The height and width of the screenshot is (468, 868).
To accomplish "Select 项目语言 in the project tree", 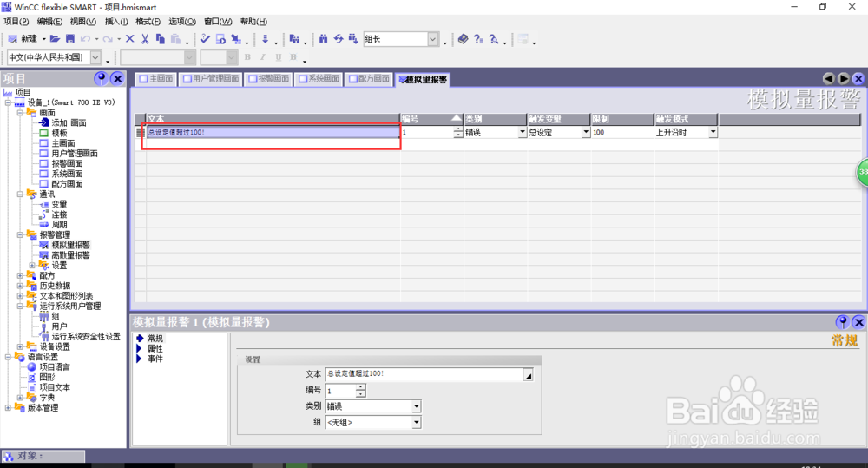I will point(54,367).
